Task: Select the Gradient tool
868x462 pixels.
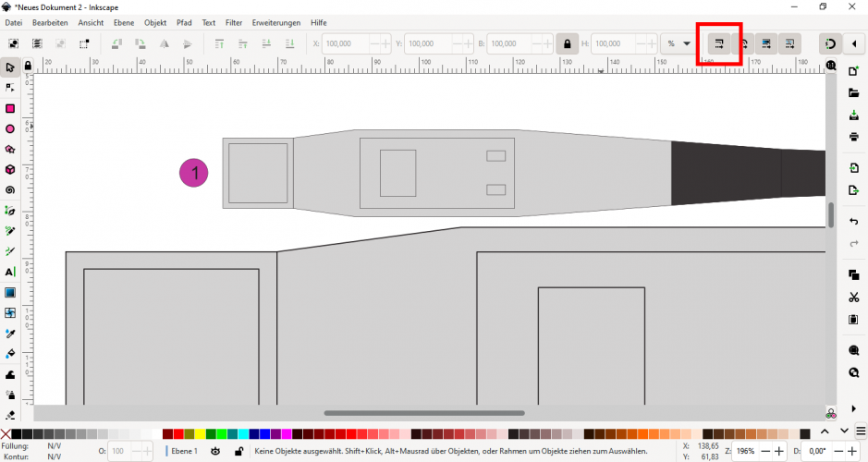Action: pos(10,292)
